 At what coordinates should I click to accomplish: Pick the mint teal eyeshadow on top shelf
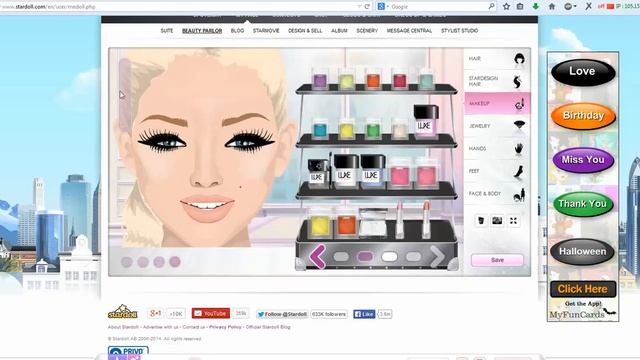pos(426,79)
